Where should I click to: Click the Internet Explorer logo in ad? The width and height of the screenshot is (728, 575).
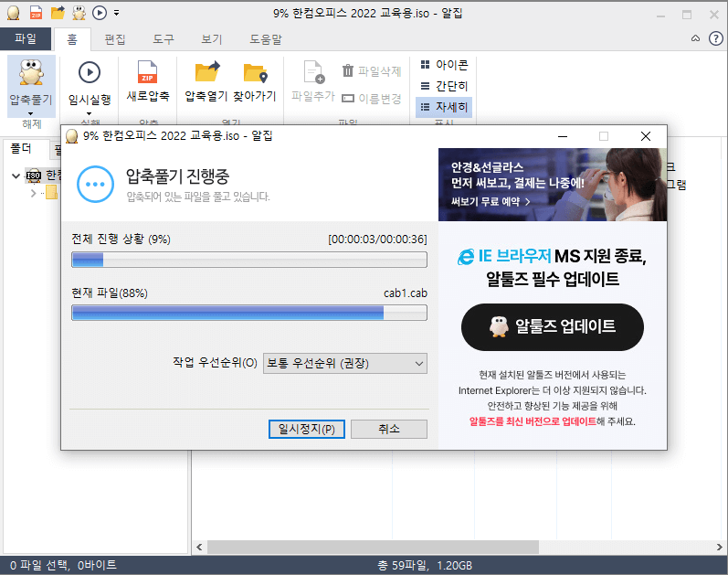pos(466,257)
